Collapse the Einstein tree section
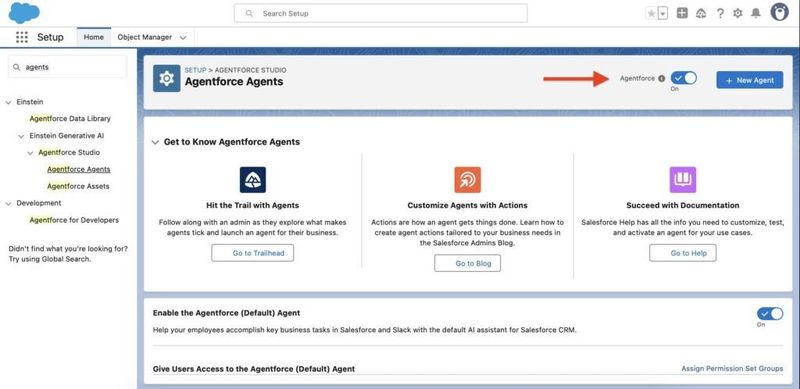Screen dimensions: 800x389 8,102
